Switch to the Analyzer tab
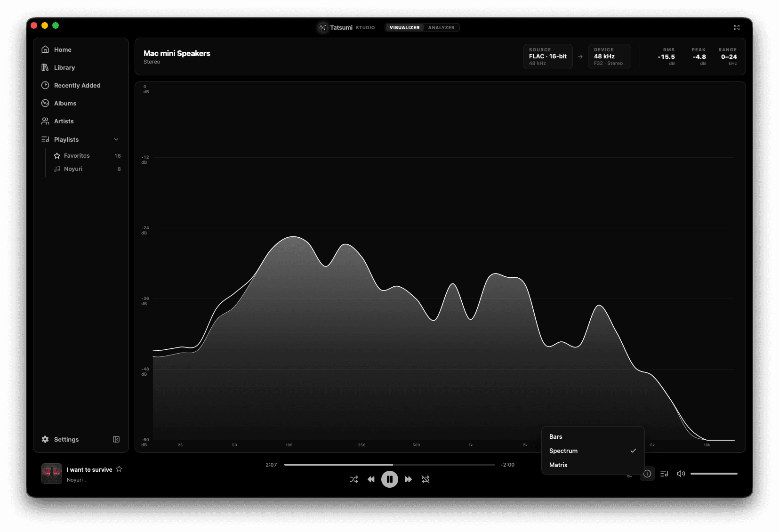 pos(441,28)
